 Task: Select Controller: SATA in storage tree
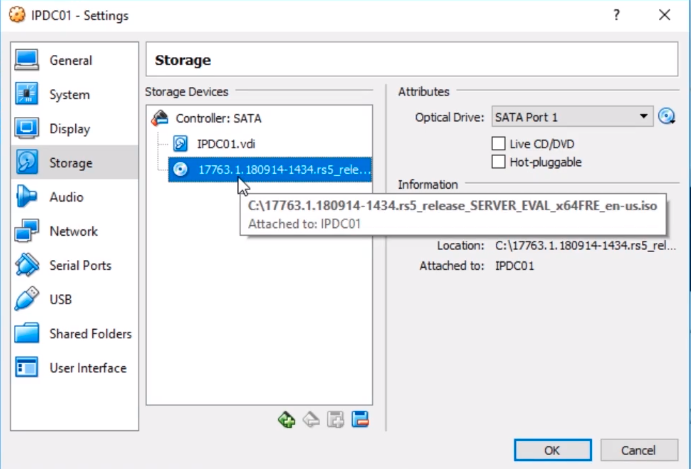[x=218, y=118]
